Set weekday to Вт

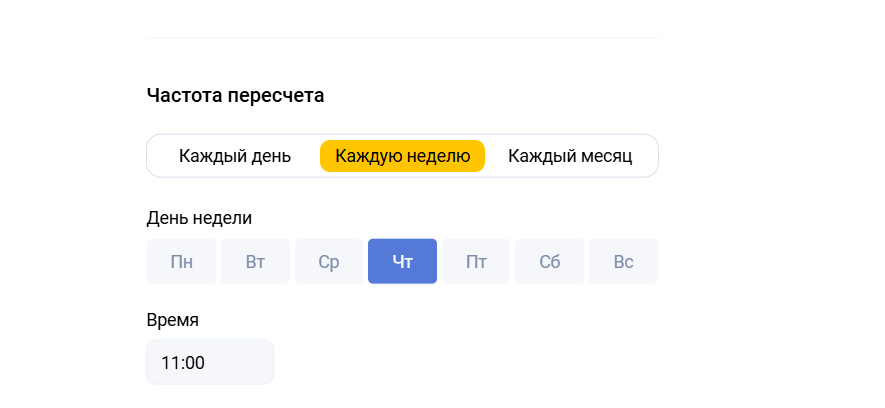click(x=255, y=262)
